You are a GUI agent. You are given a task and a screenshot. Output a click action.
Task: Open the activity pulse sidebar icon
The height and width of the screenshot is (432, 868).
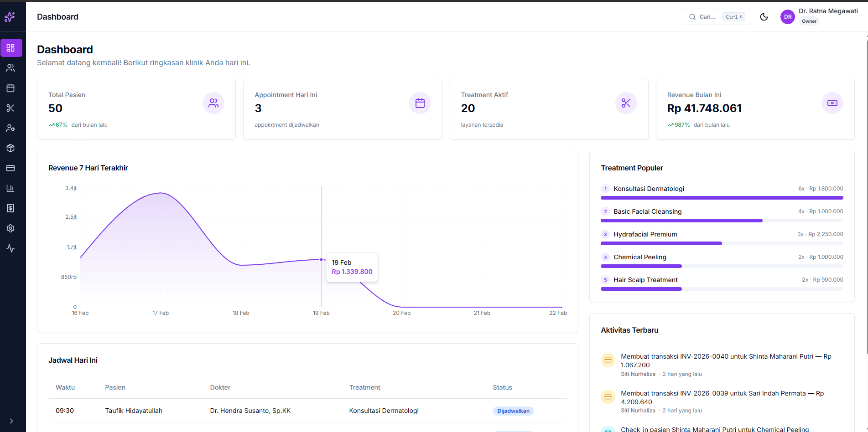click(x=10, y=248)
